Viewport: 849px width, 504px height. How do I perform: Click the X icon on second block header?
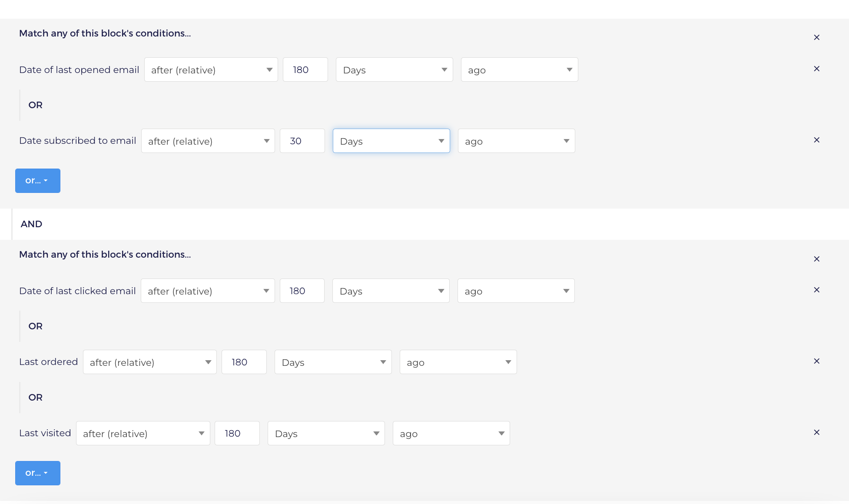pyautogui.click(x=816, y=259)
